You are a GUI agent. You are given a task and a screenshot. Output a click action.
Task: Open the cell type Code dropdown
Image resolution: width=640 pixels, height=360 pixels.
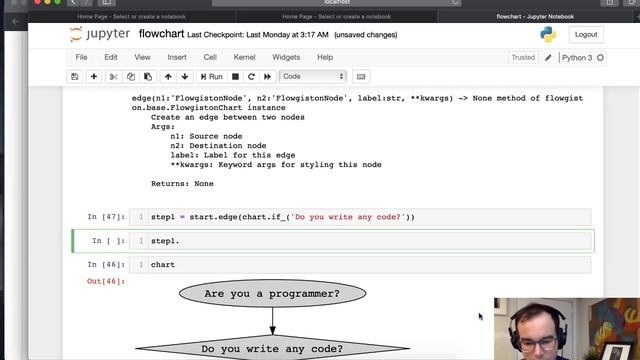[x=313, y=77]
